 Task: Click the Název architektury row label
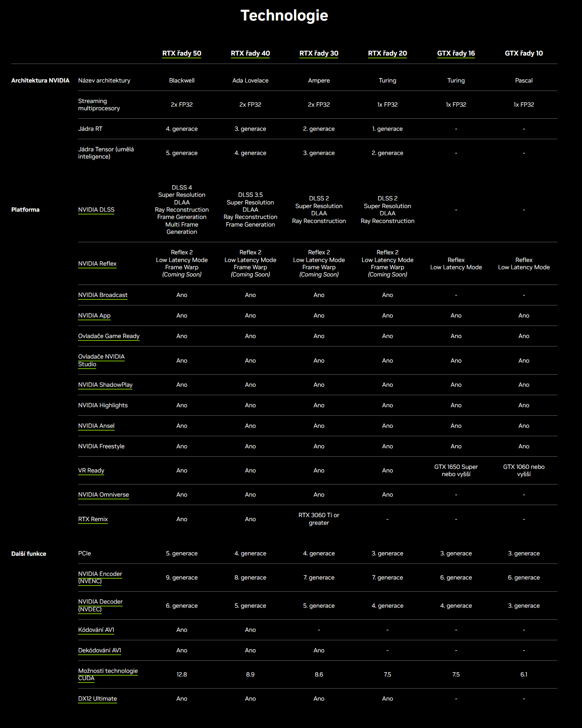[104, 80]
